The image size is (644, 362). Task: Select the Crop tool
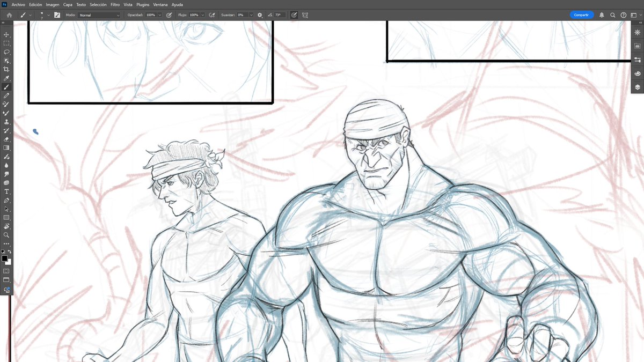click(6, 69)
